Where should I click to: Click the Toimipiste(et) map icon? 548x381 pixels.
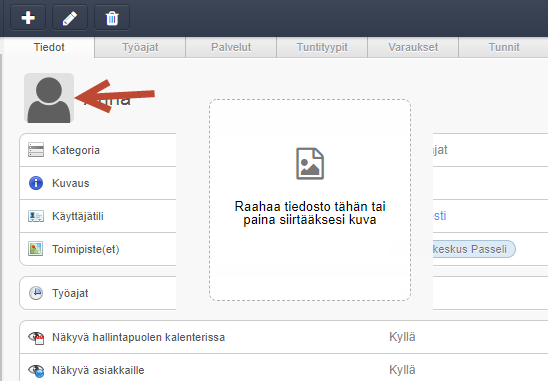36,249
